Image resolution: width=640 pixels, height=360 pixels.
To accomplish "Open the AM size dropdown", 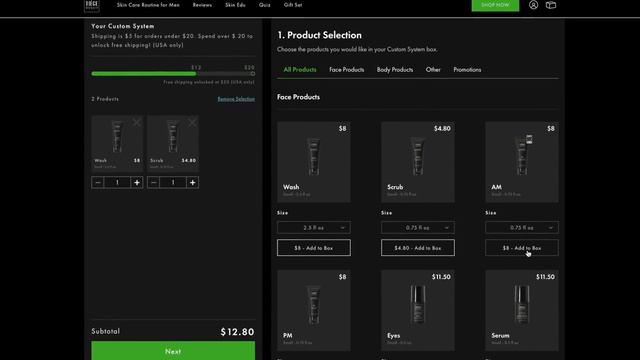I will (x=522, y=227).
